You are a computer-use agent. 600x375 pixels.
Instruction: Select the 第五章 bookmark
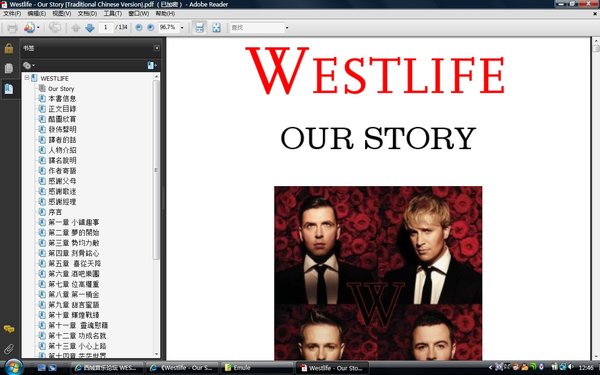pyautogui.click(x=75, y=264)
